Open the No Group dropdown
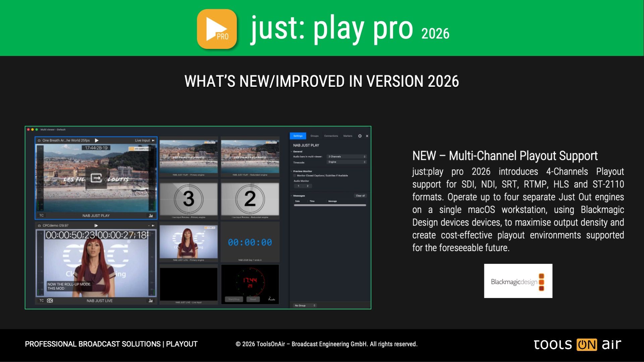Image resolution: width=644 pixels, height=362 pixels. [305, 305]
